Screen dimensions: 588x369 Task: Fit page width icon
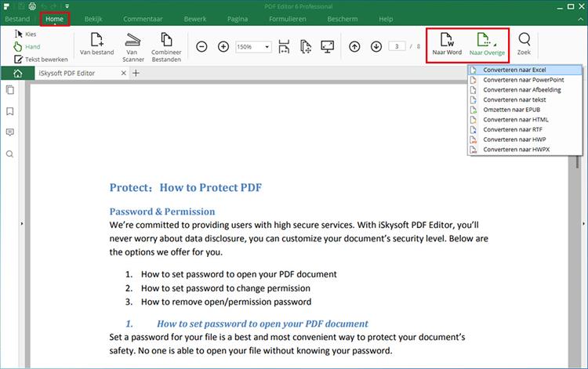coord(285,47)
